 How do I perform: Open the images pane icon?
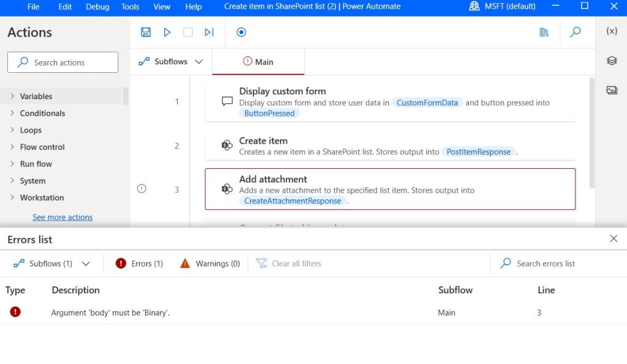(612, 91)
